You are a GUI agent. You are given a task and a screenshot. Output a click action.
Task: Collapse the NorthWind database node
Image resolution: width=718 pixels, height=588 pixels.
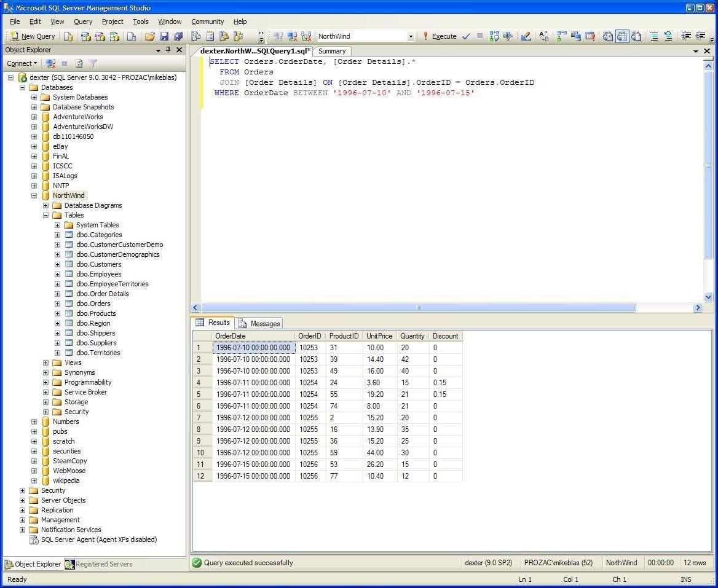(x=34, y=195)
